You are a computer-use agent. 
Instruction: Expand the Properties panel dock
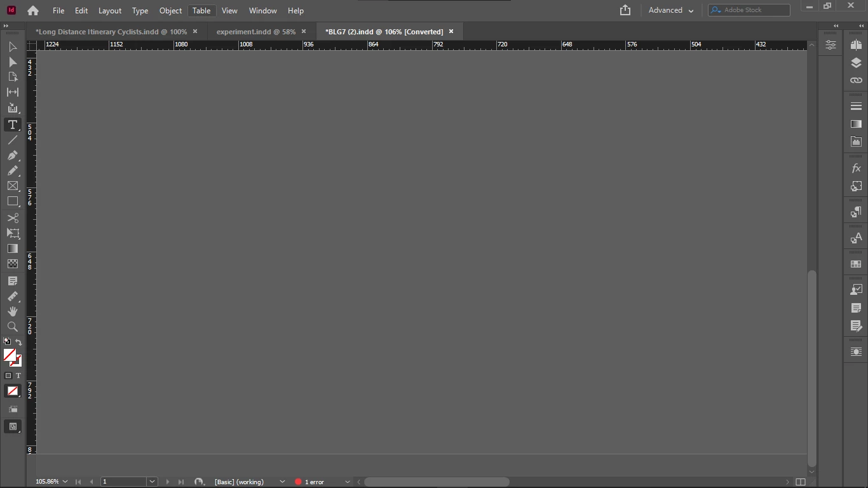click(836, 26)
